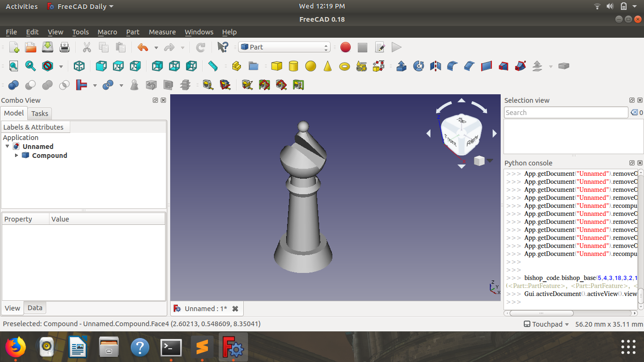Fit all content to view icon
The image size is (644, 362).
pyautogui.click(x=14, y=66)
